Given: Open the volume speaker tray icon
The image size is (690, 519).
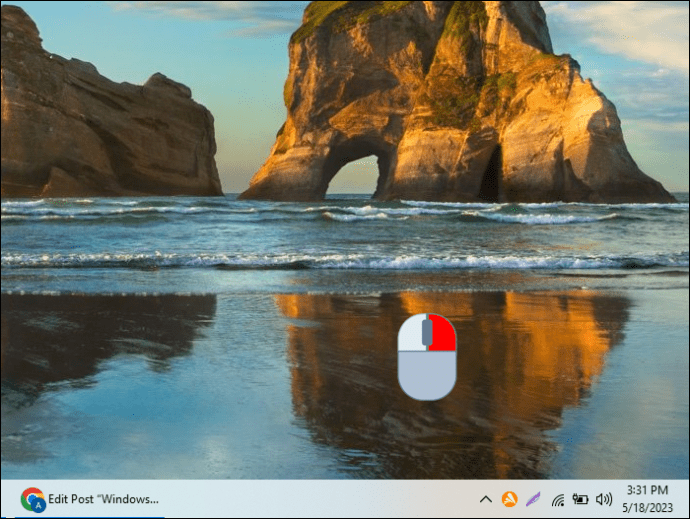Looking at the screenshot, I should (x=604, y=499).
